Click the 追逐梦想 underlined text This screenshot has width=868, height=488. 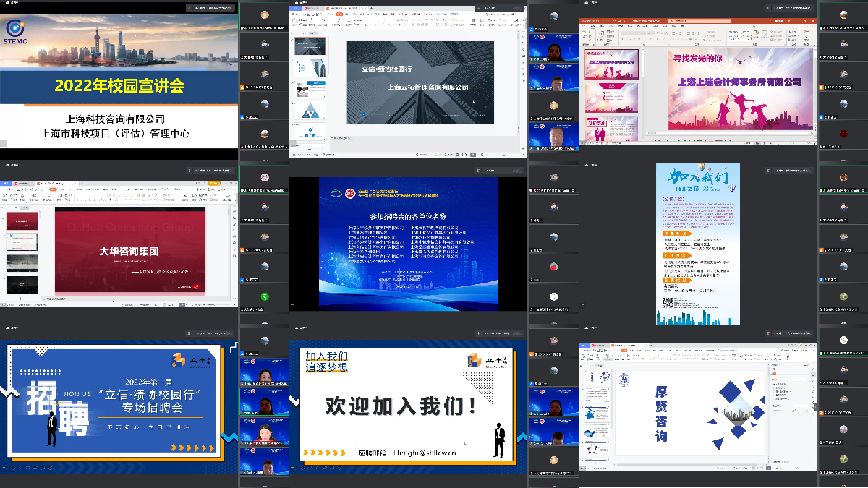[x=325, y=367]
